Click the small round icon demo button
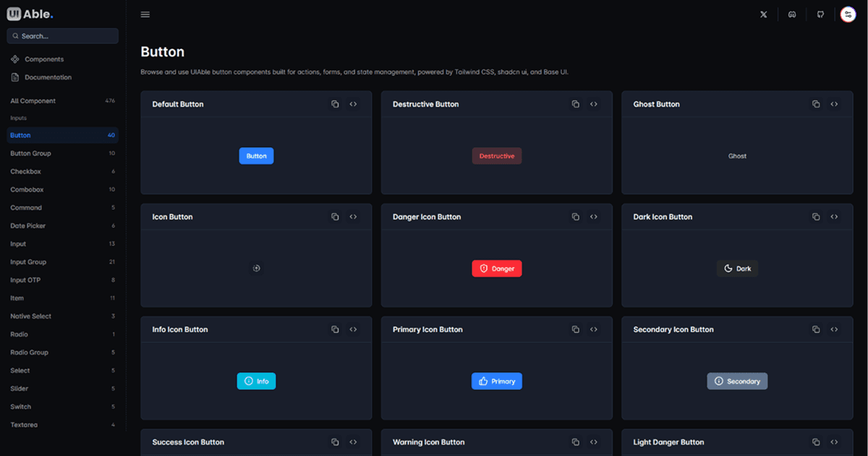The height and width of the screenshot is (456, 868). [256, 269]
